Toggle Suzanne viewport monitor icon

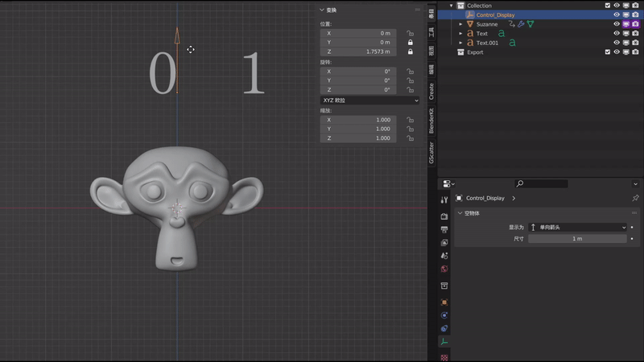[x=626, y=24]
